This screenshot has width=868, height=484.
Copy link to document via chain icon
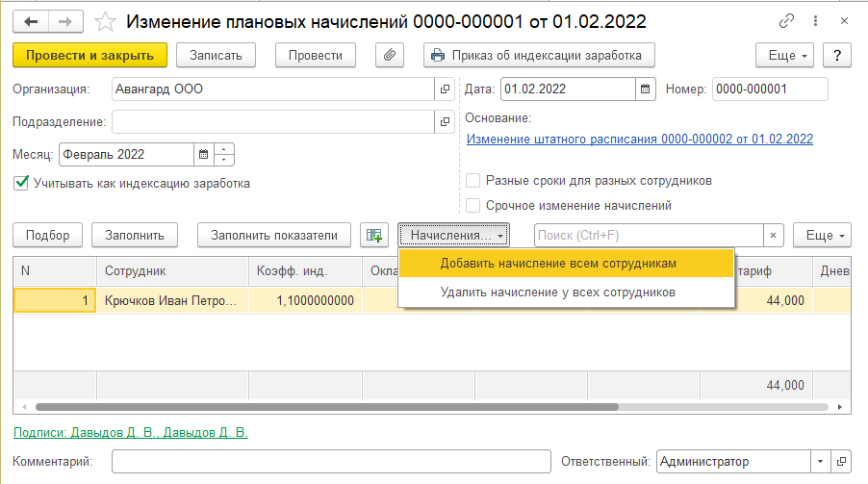click(789, 21)
